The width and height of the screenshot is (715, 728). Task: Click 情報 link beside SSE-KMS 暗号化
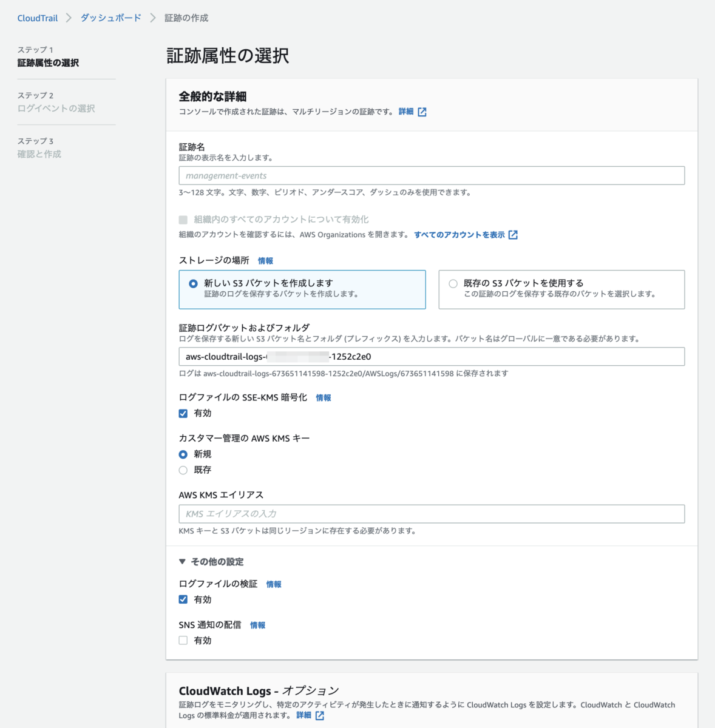click(x=324, y=398)
